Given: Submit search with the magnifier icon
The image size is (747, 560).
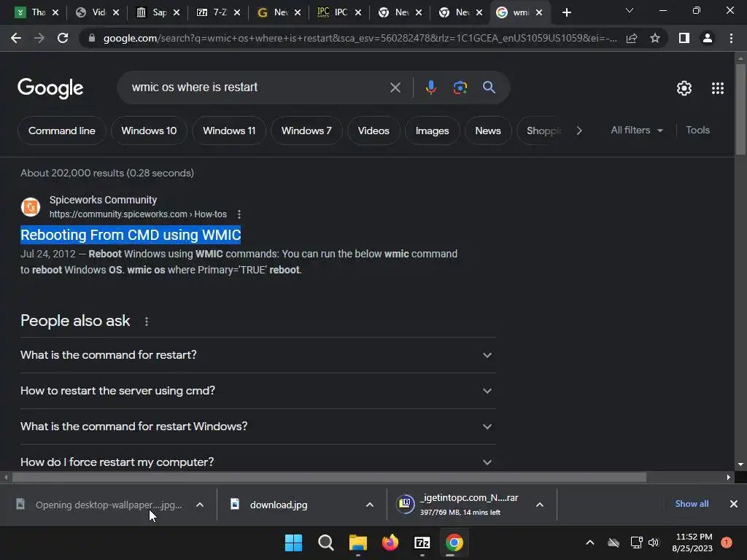Looking at the screenshot, I should tap(489, 87).
